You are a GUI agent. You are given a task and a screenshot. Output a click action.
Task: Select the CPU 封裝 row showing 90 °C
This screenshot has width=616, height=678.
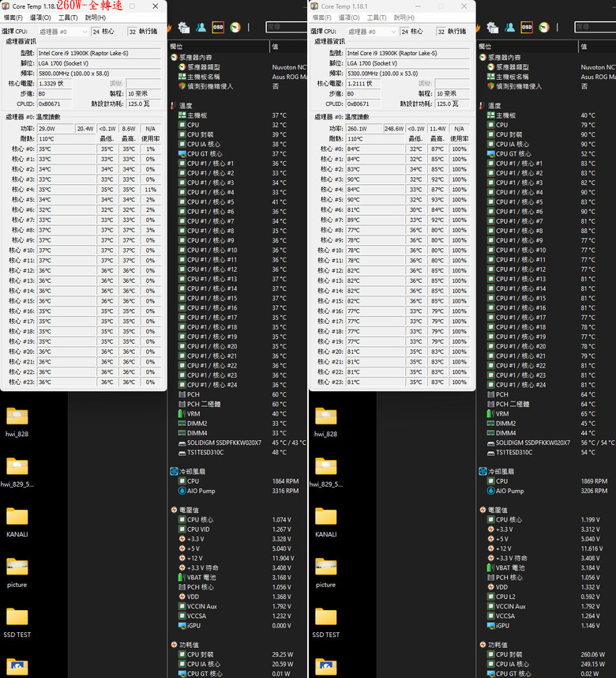click(547, 134)
